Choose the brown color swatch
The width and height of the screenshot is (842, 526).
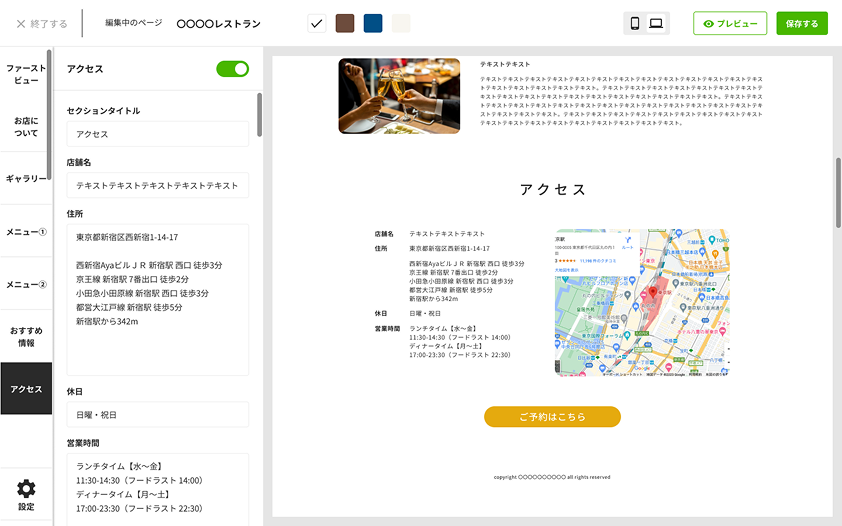click(345, 23)
